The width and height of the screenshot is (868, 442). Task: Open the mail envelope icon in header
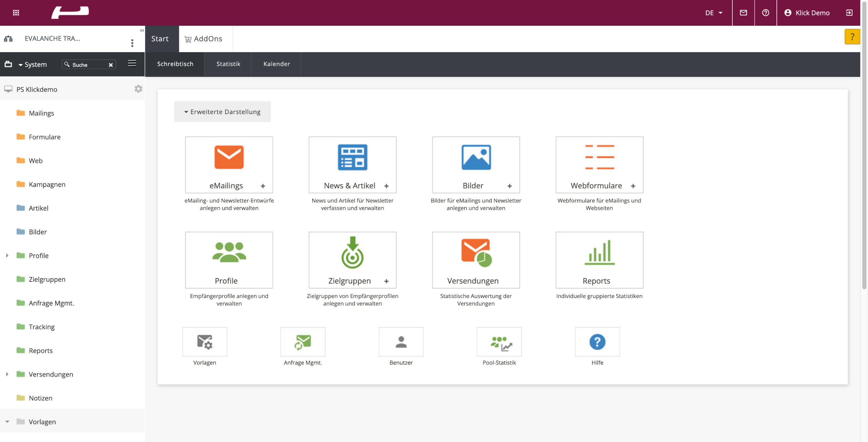click(743, 13)
